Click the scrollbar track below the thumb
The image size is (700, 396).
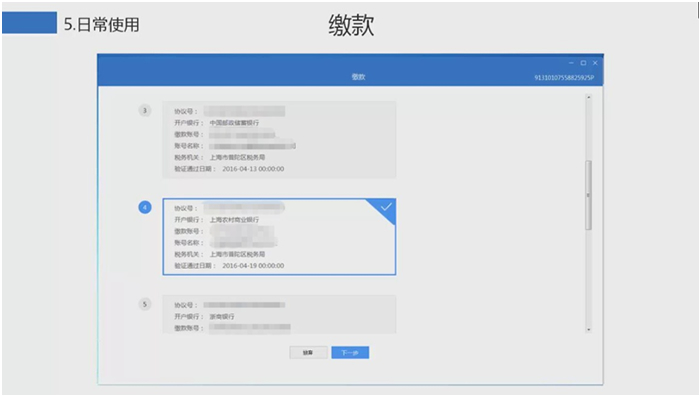point(588,278)
